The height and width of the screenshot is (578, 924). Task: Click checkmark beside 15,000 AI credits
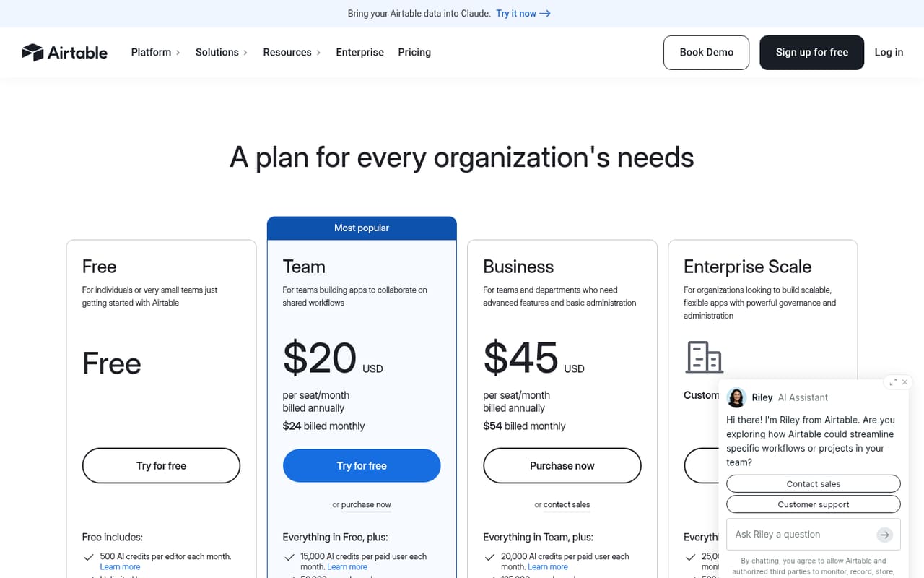(x=289, y=557)
